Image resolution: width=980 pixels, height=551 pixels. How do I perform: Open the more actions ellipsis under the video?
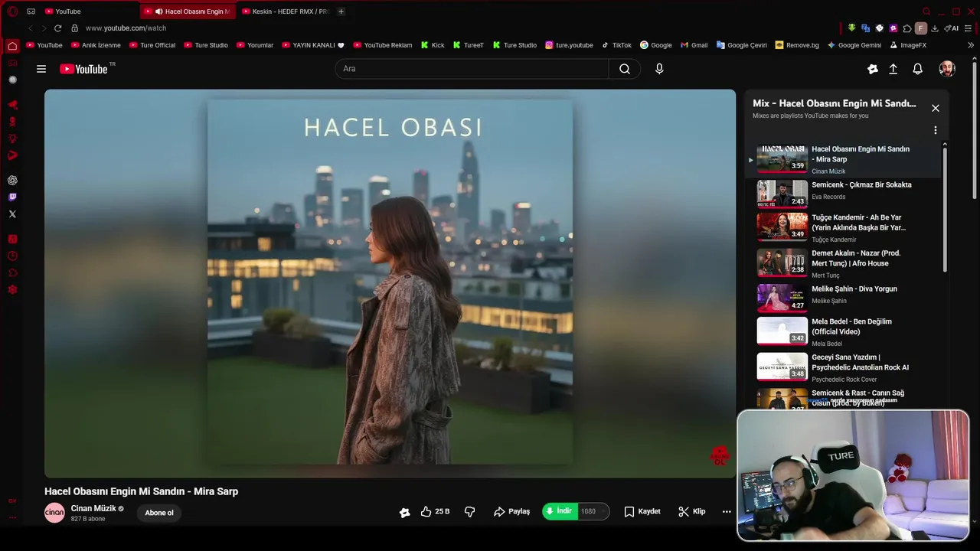pos(727,512)
